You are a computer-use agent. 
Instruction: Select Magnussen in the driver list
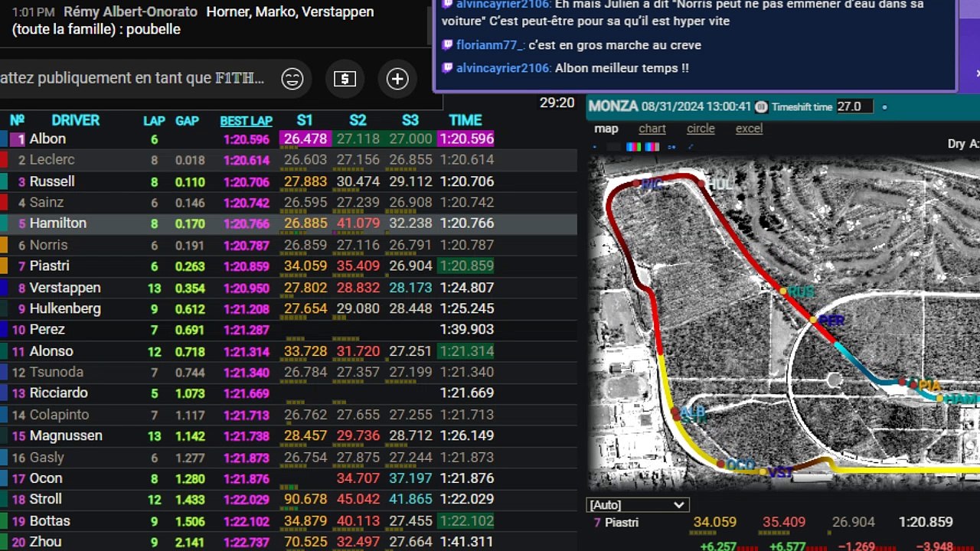[66, 435]
